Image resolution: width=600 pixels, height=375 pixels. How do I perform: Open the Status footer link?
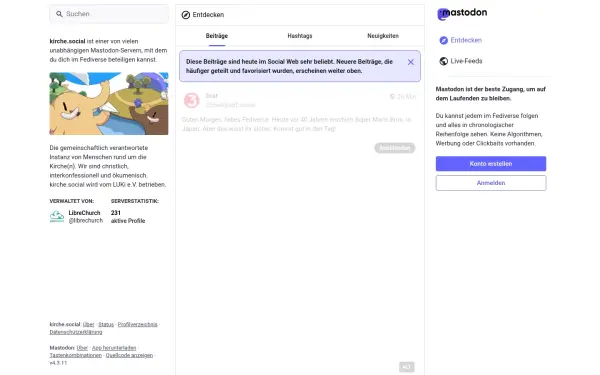(x=106, y=324)
